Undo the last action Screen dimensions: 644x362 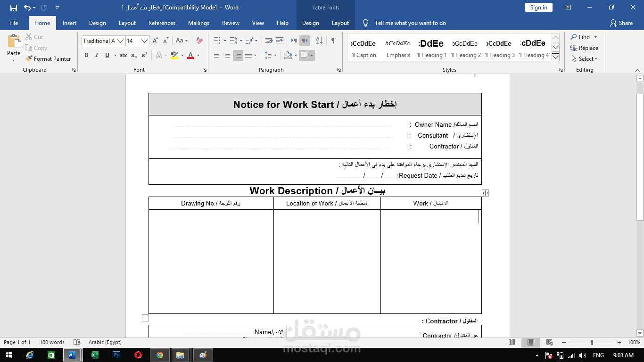[x=27, y=8]
